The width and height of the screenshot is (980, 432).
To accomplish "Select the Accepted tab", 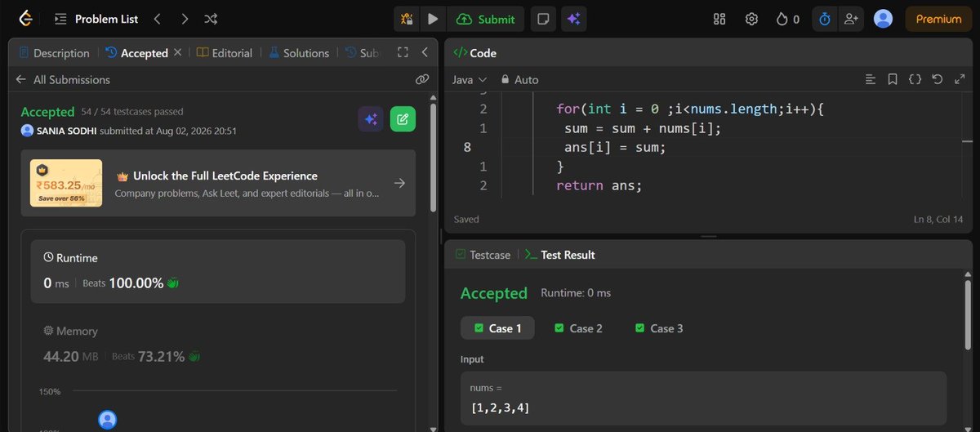I will pos(136,53).
